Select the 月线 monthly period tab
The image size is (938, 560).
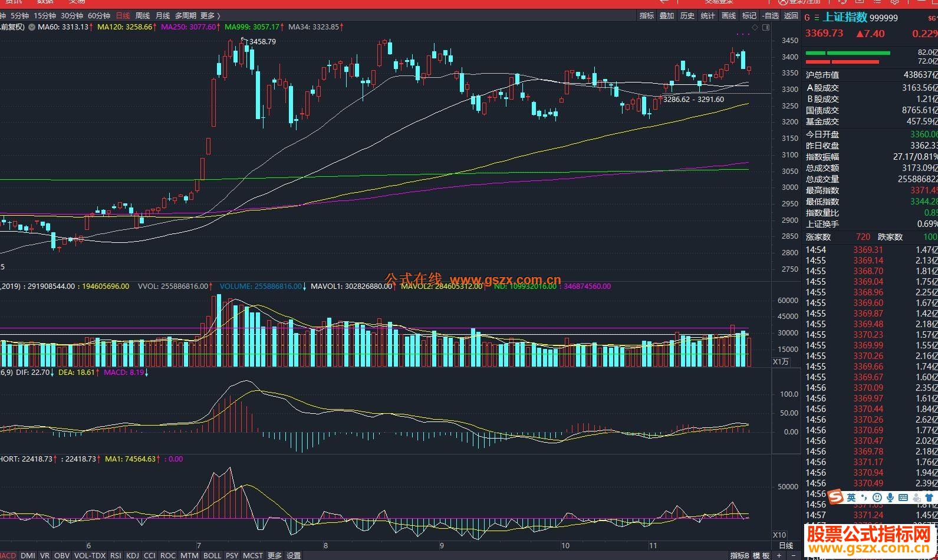tap(163, 16)
